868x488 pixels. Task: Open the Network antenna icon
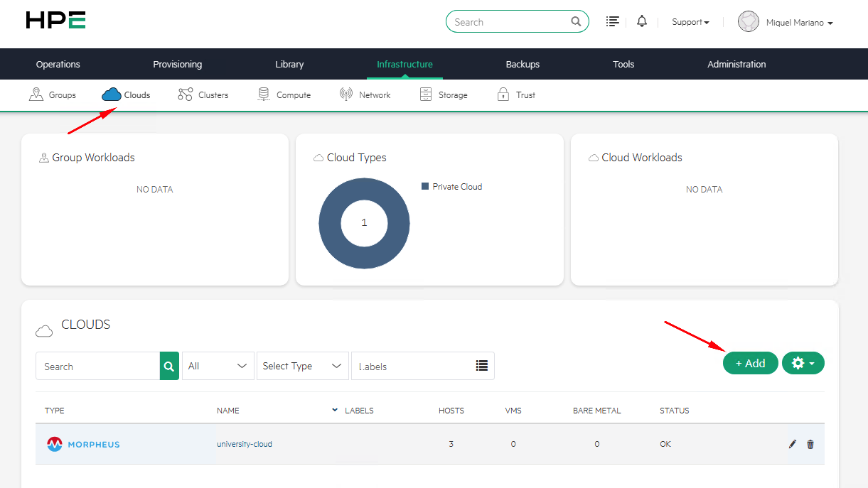click(x=346, y=94)
